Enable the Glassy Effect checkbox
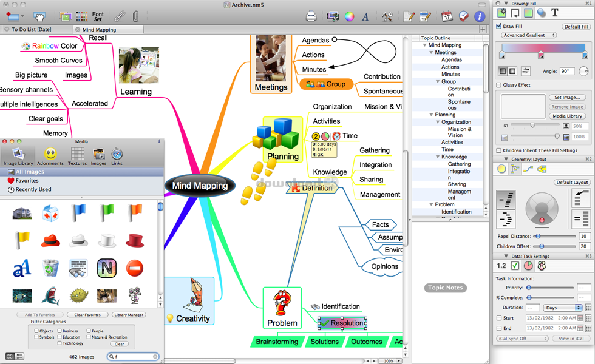 [499, 85]
